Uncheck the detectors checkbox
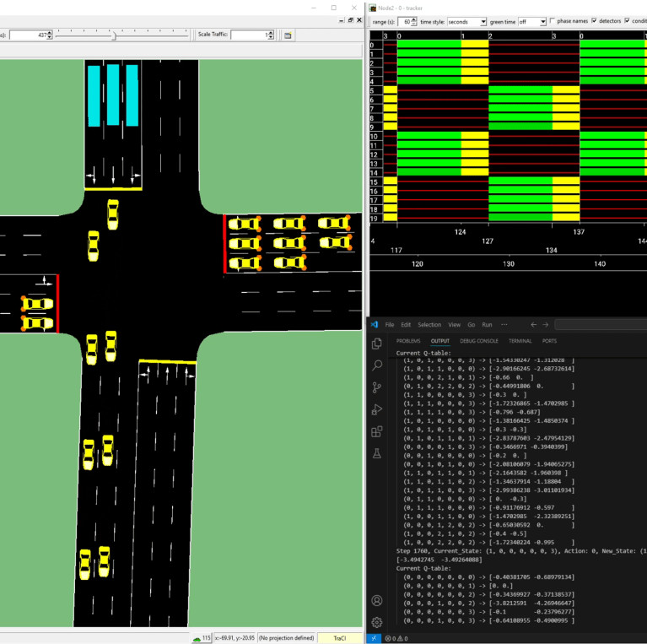 (595, 21)
